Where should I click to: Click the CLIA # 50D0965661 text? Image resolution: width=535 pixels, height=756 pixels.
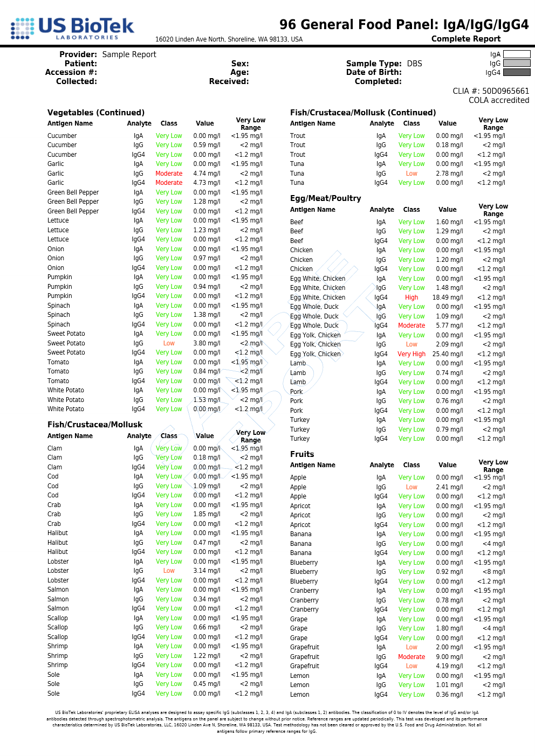(491, 91)
